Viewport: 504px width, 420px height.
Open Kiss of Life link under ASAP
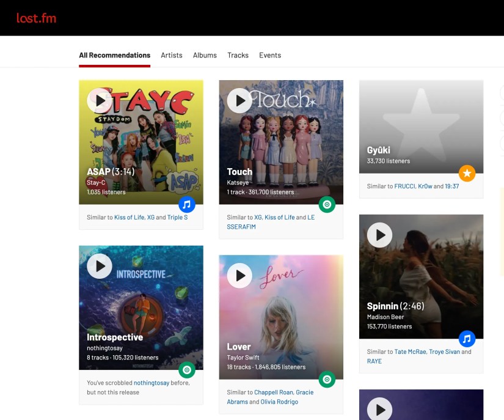pos(130,218)
